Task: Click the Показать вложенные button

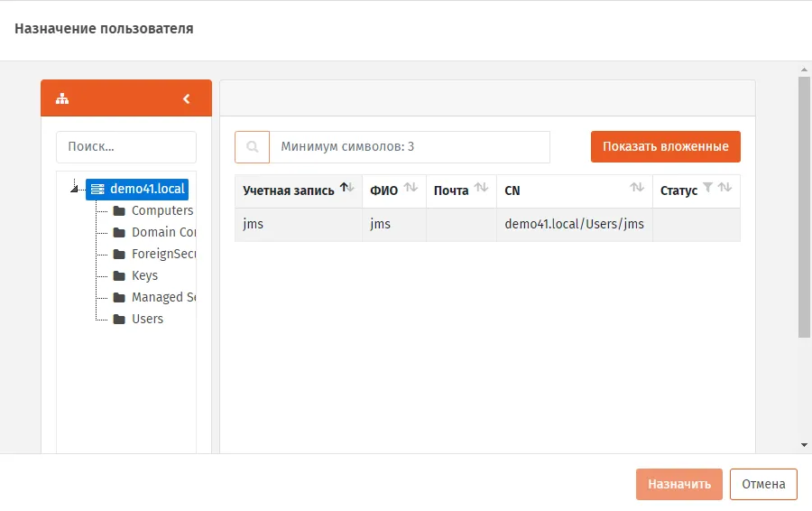Action: [x=666, y=146]
